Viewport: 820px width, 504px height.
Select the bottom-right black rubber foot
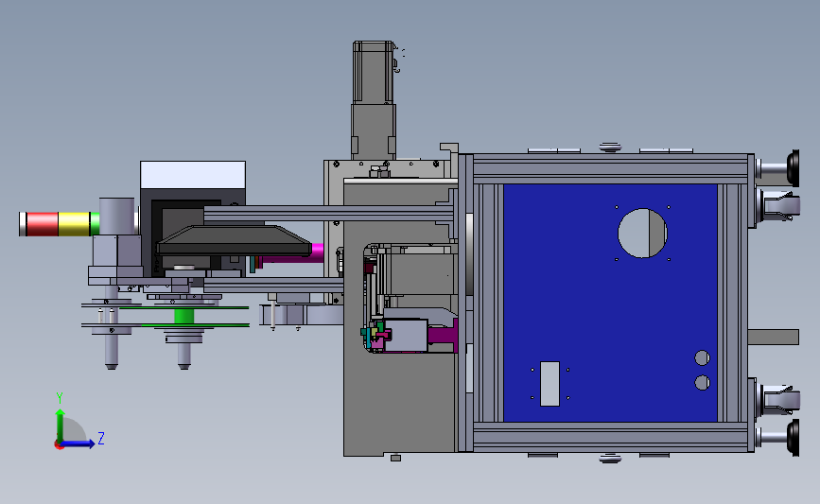point(793,437)
